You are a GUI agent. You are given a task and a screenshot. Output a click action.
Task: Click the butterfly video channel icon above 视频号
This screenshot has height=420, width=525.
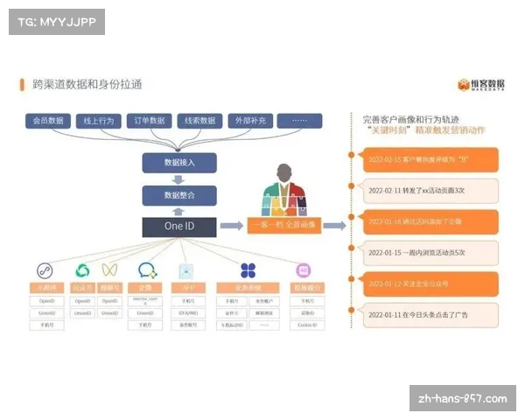[x=109, y=270]
